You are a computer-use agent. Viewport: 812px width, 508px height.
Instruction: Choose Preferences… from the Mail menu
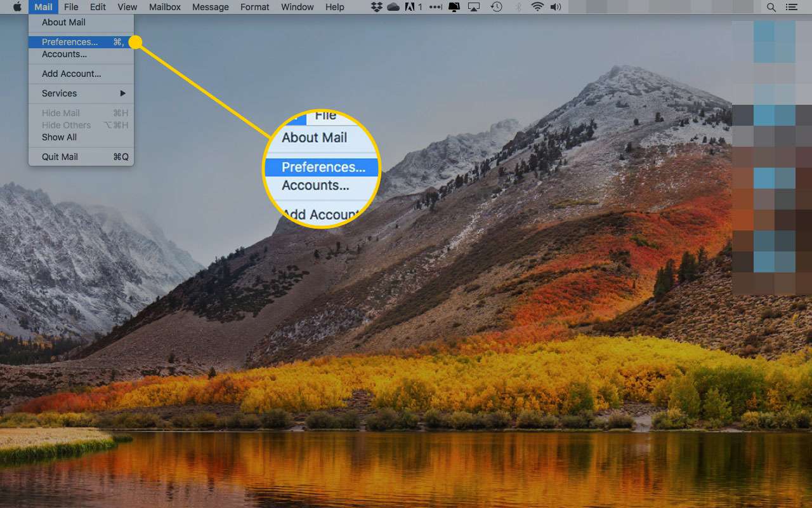81,42
